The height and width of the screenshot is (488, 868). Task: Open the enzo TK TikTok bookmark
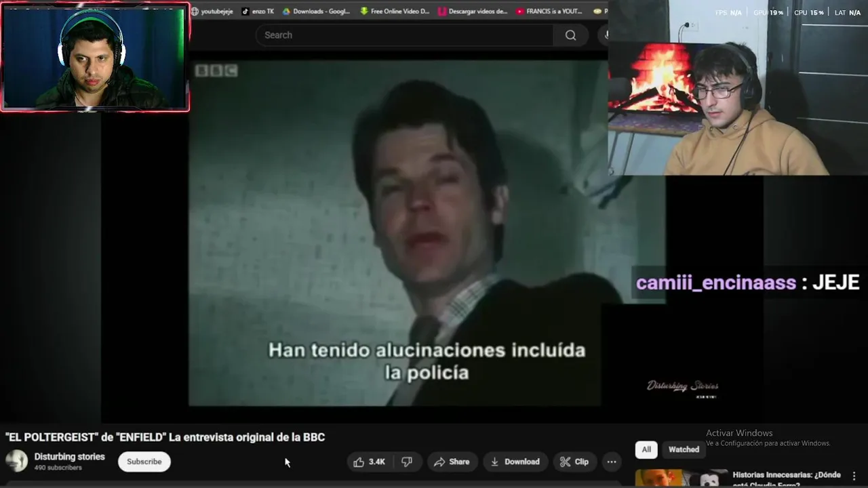[x=258, y=12]
